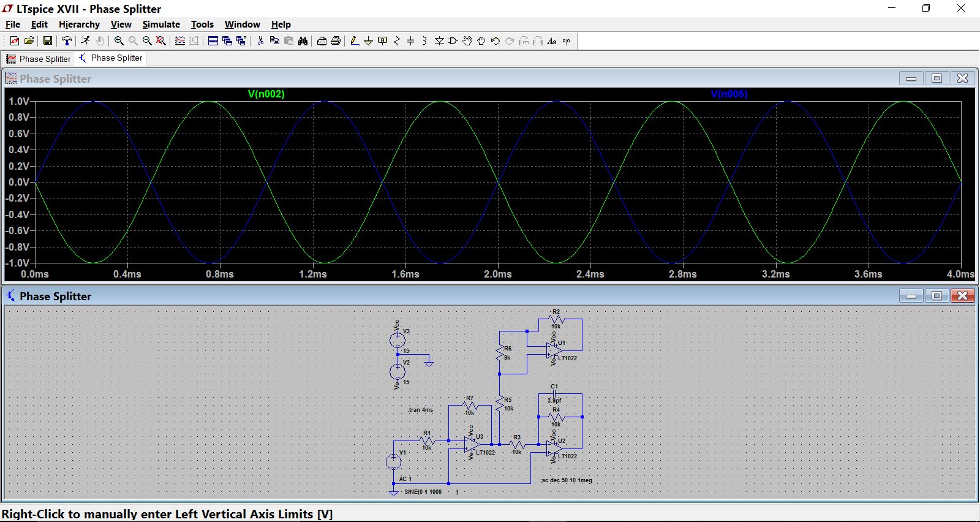
Task: Select the Copy tool icon
Action: pos(274,41)
